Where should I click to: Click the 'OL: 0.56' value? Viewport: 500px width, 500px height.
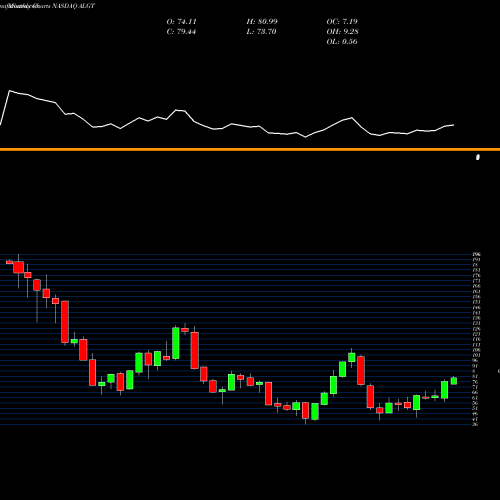tap(342, 42)
